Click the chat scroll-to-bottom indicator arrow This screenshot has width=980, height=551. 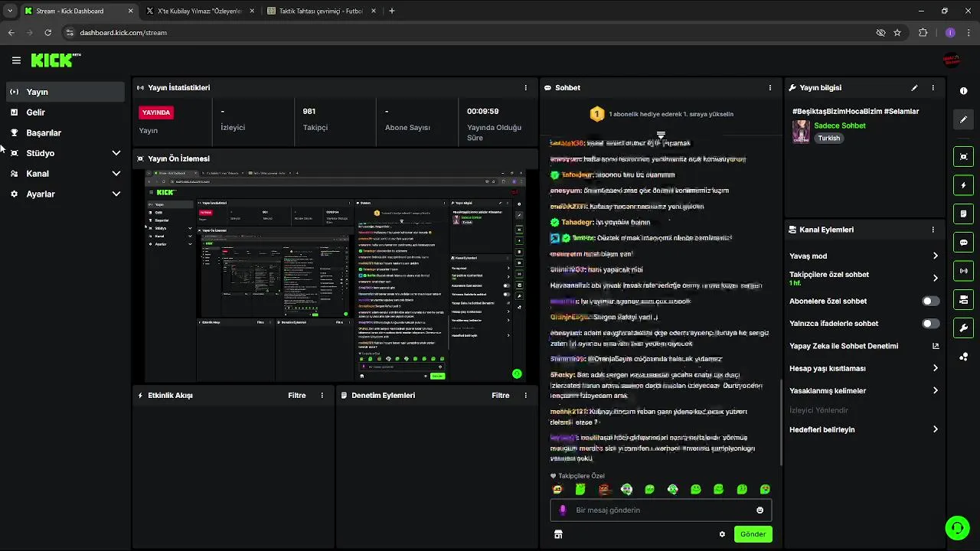[661, 135]
